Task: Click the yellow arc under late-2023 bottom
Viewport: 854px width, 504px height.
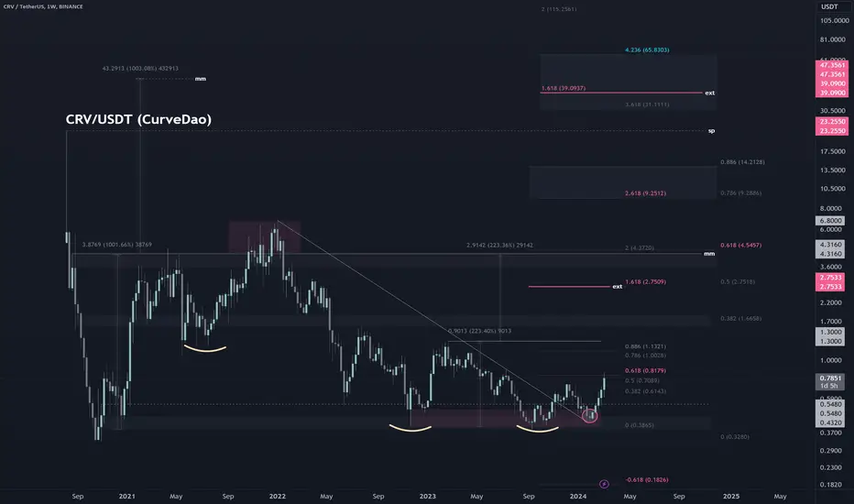Action: (538, 429)
